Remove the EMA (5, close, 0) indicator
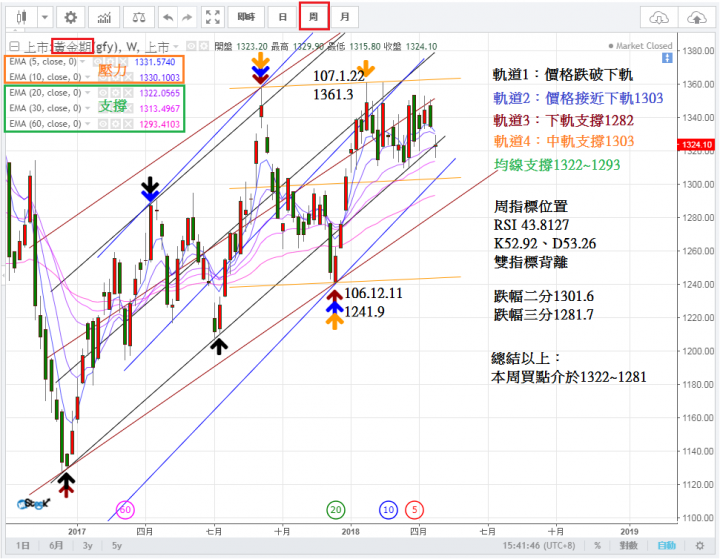This screenshot has width=720, height=559. 123,62
